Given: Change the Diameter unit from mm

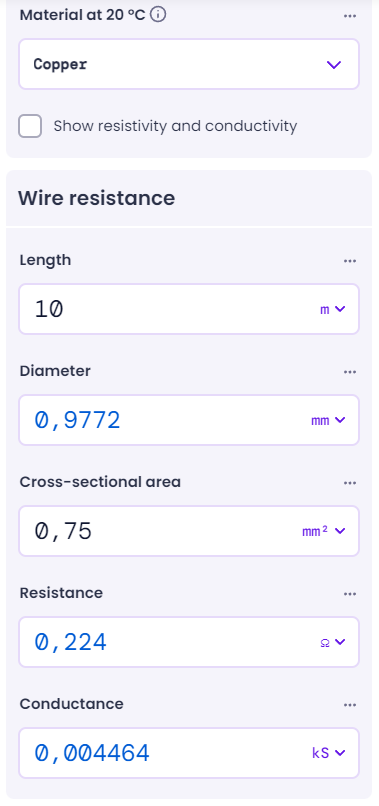Looking at the screenshot, I should coord(328,420).
